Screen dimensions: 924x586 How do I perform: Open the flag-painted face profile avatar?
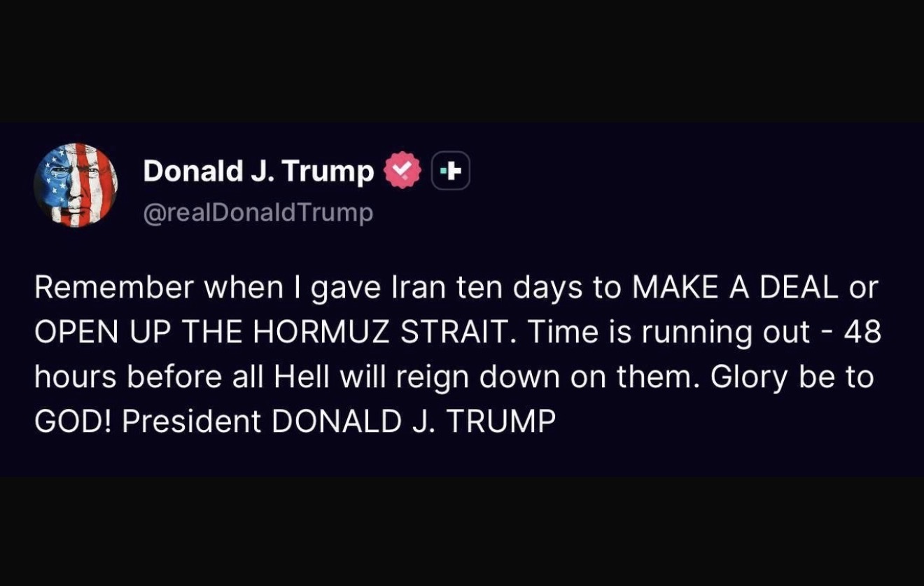click(x=76, y=185)
